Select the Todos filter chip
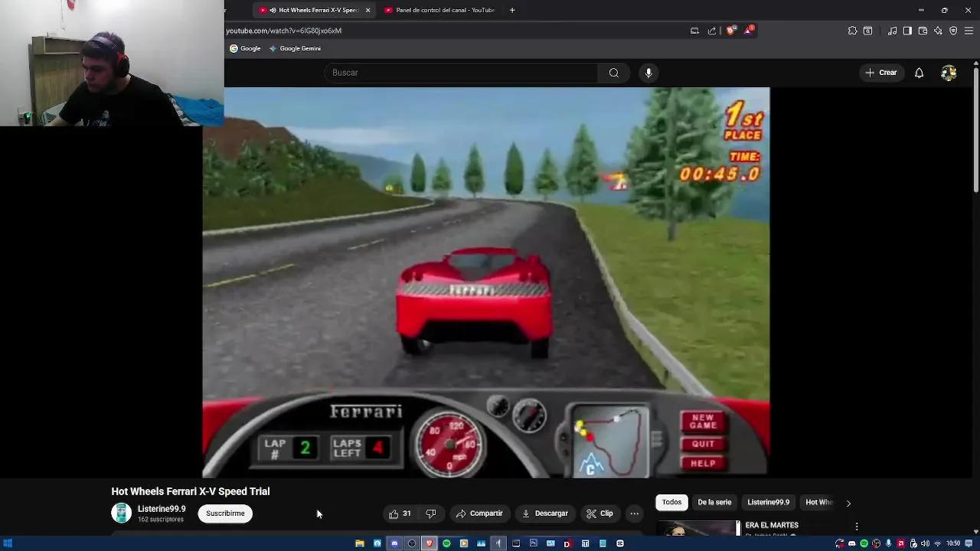This screenshot has width=980, height=551. (x=671, y=502)
